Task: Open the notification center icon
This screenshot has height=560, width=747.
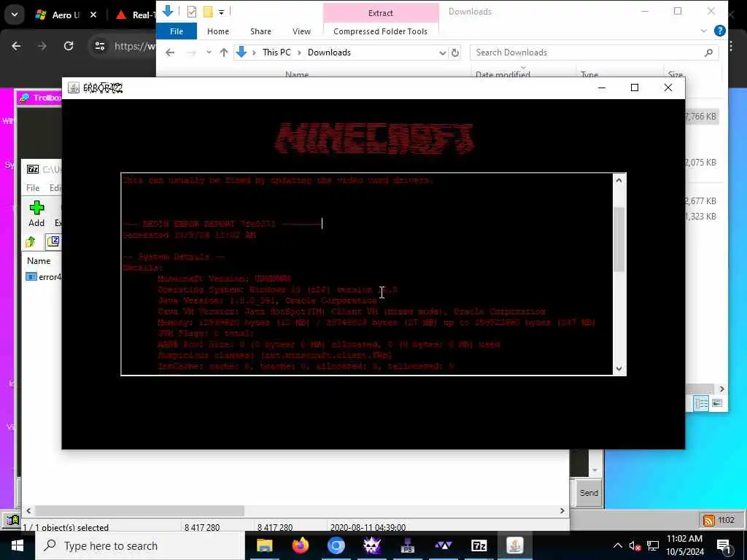Action: (724, 546)
